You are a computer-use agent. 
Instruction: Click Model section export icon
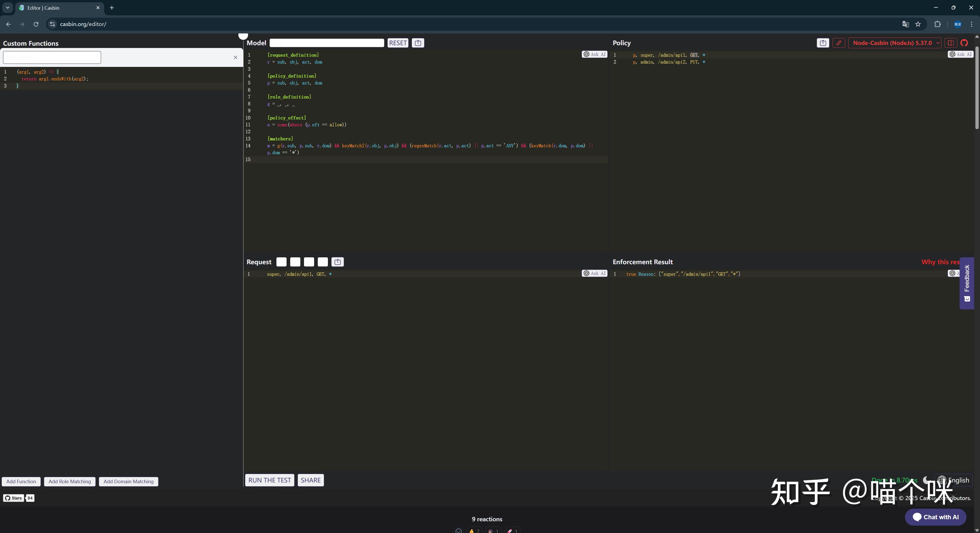(x=418, y=43)
